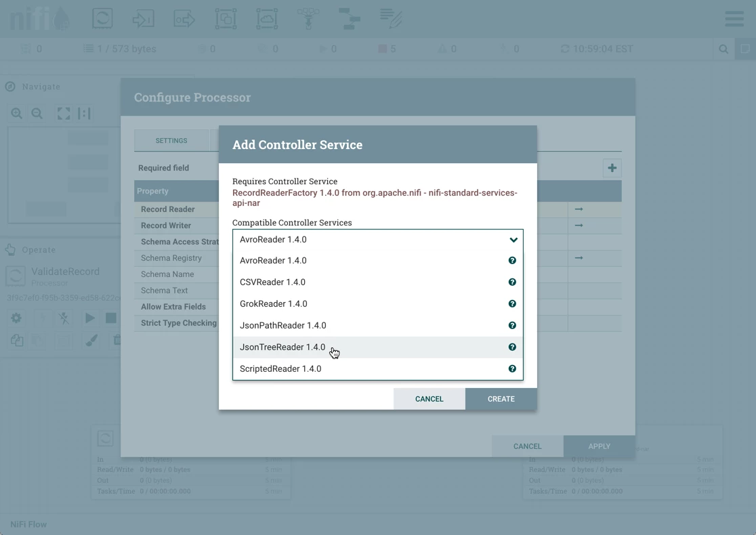Change color with paintbrush icon

91,340
